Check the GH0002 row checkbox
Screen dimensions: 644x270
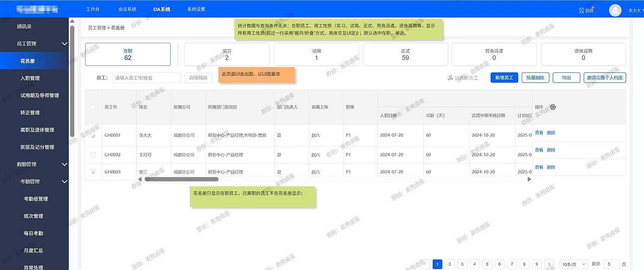point(93,154)
